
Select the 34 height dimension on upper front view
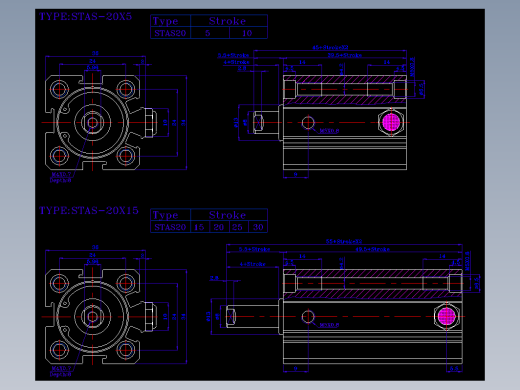point(183,123)
